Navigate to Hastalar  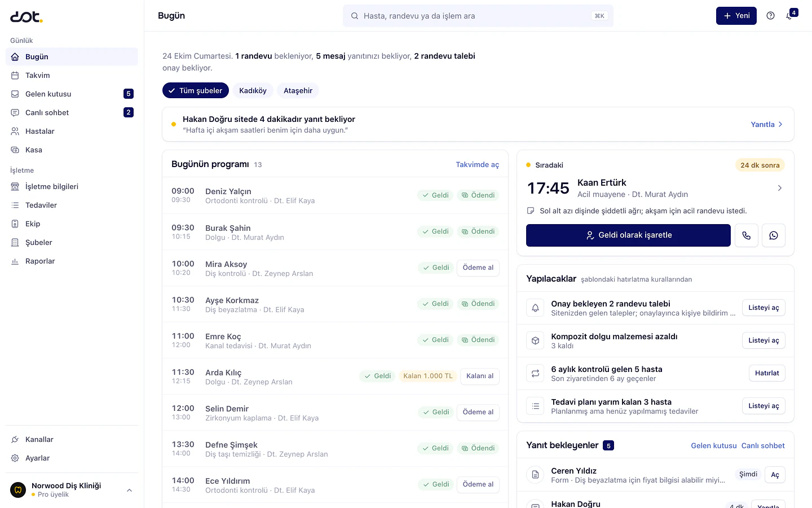click(72, 131)
